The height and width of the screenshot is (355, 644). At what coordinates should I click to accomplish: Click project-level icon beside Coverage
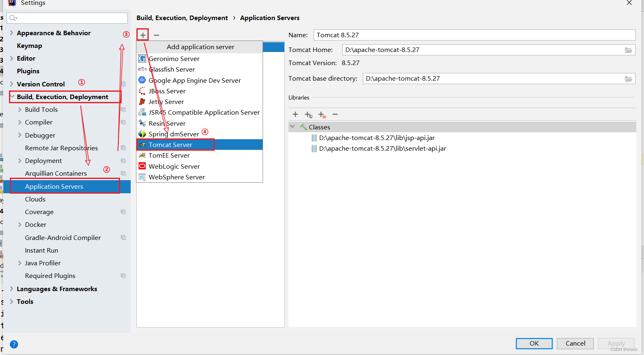pyautogui.click(x=123, y=212)
